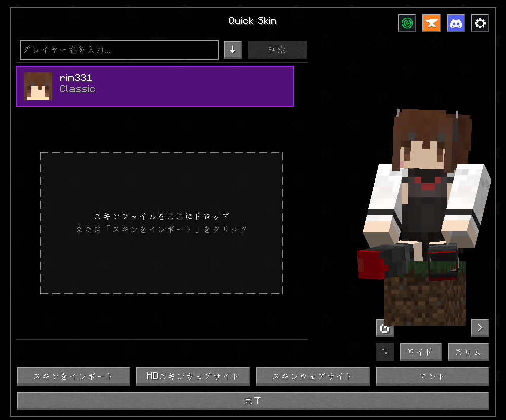
Task: Click the rin331 face avatar
Action: tap(38, 86)
